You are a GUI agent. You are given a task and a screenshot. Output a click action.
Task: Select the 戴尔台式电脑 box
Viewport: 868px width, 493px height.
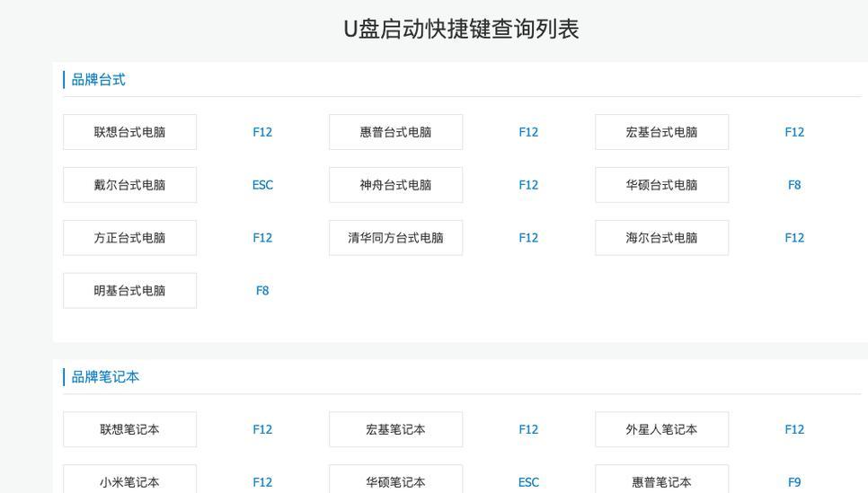click(x=129, y=185)
